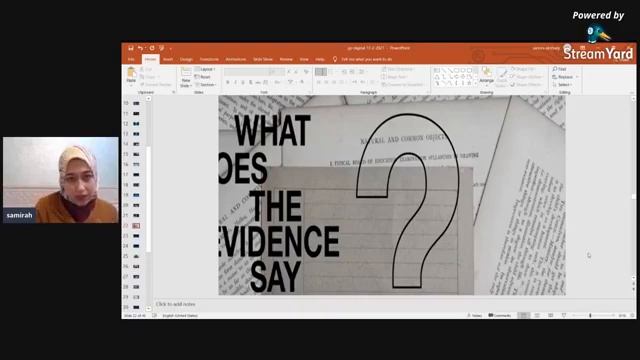
Task: Insert a New Slide
Action: pos(186,77)
